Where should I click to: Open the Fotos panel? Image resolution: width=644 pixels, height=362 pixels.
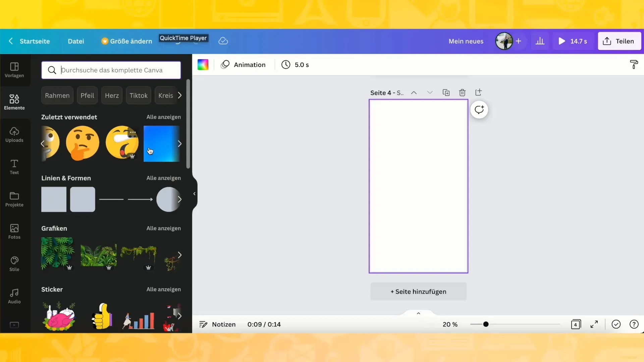(14, 230)
